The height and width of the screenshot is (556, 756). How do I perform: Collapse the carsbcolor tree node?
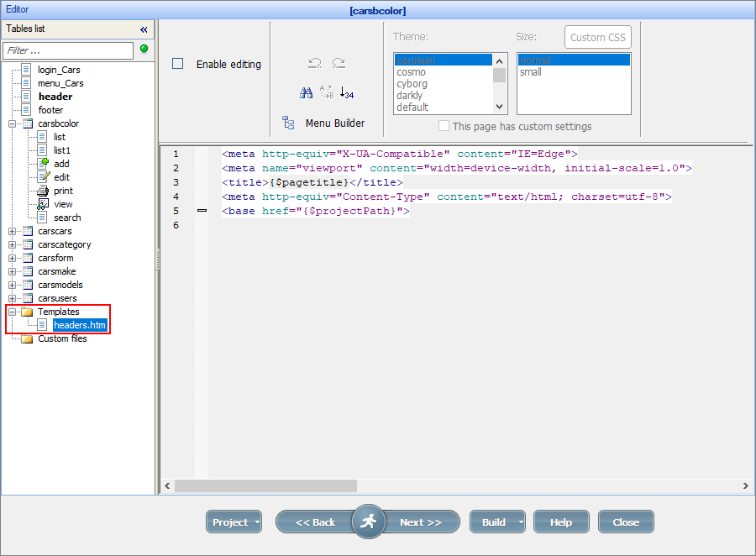13,123
